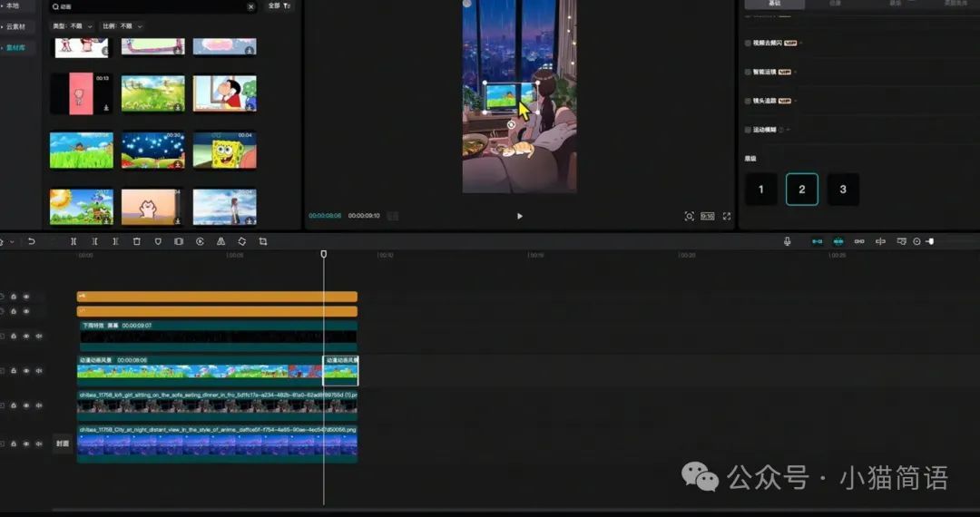Select the pink pig 00:13 thumbnail

80,93
